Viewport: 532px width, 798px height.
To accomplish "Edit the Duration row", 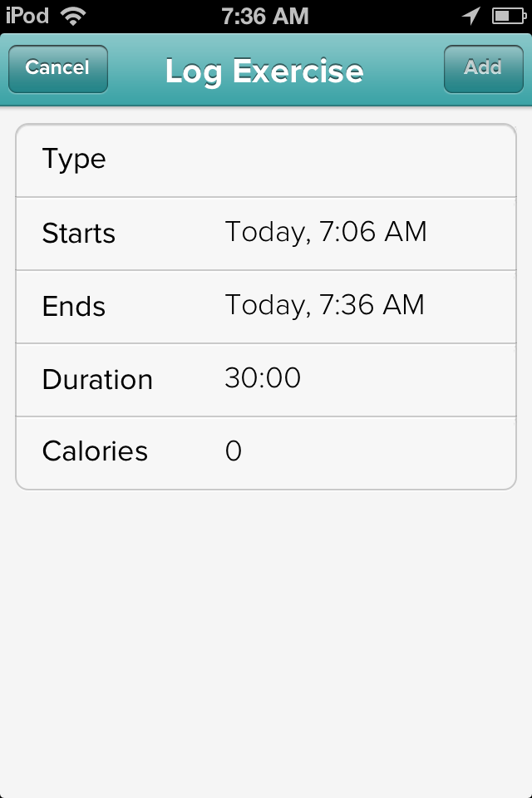I will pyautogui.click(x=266, y=380).
